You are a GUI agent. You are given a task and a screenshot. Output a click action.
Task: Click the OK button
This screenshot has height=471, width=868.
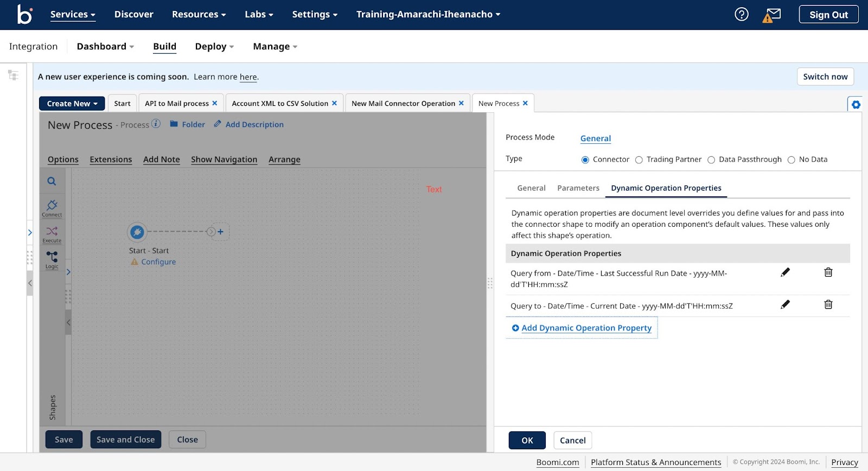pos(527,441)
